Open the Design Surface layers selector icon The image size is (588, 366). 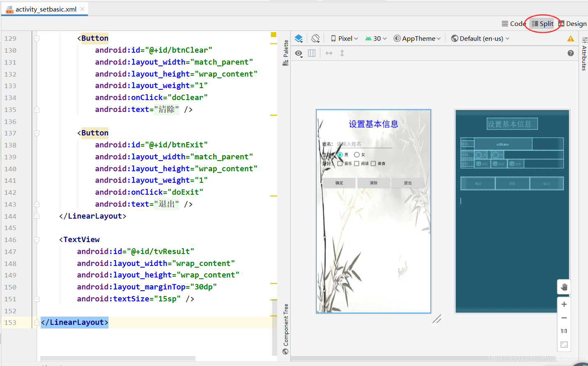point(299,39)
